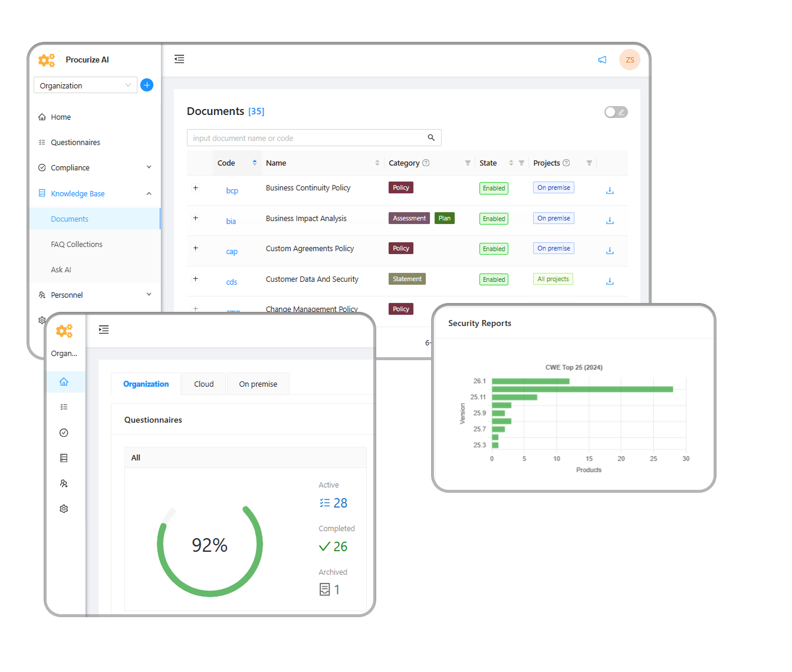Click the announcements megaphone icon
The height and width of the screenshot is (672, 792).
[x=602, y=60]
